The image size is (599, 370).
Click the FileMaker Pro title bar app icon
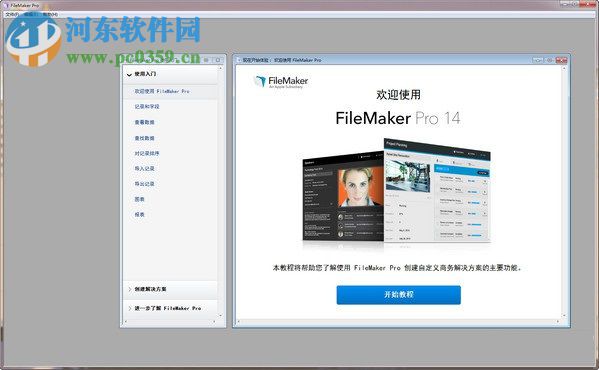pos(6,5)
